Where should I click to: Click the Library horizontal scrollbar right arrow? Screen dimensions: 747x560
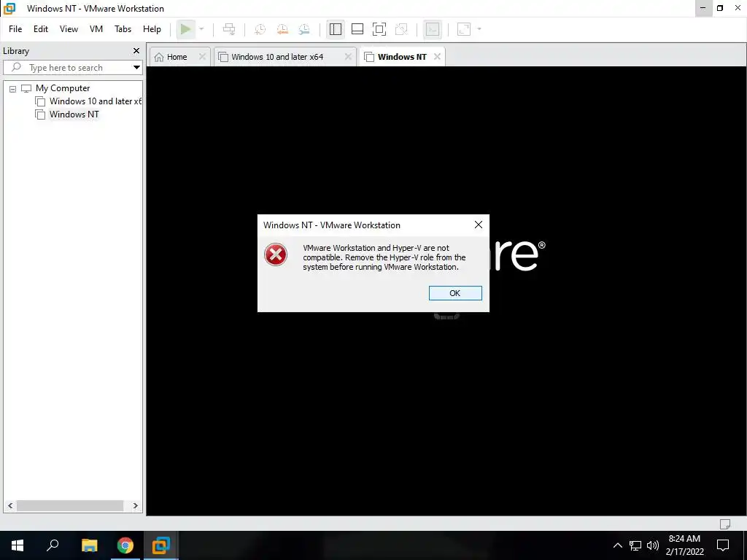pyautogui.click(x=135, y=506)
